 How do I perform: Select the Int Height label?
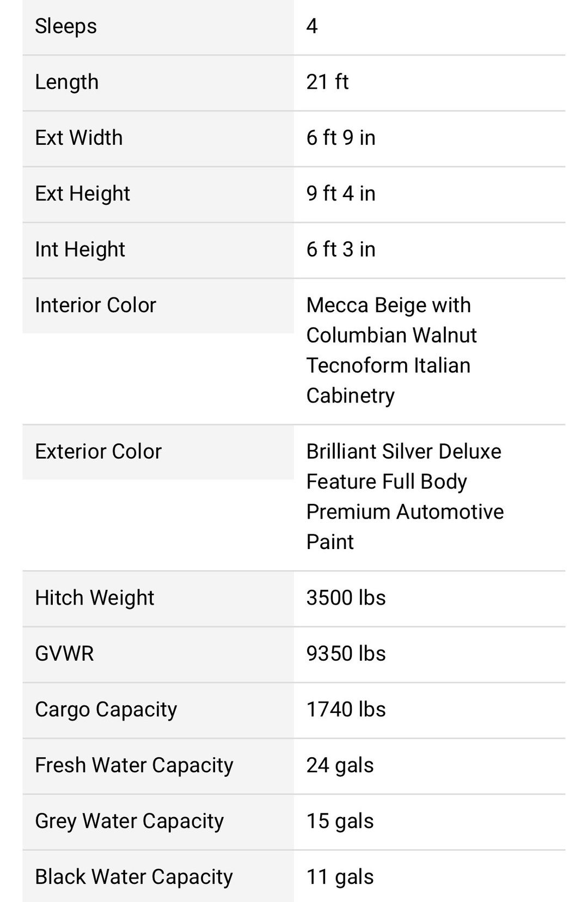point(80,249)
